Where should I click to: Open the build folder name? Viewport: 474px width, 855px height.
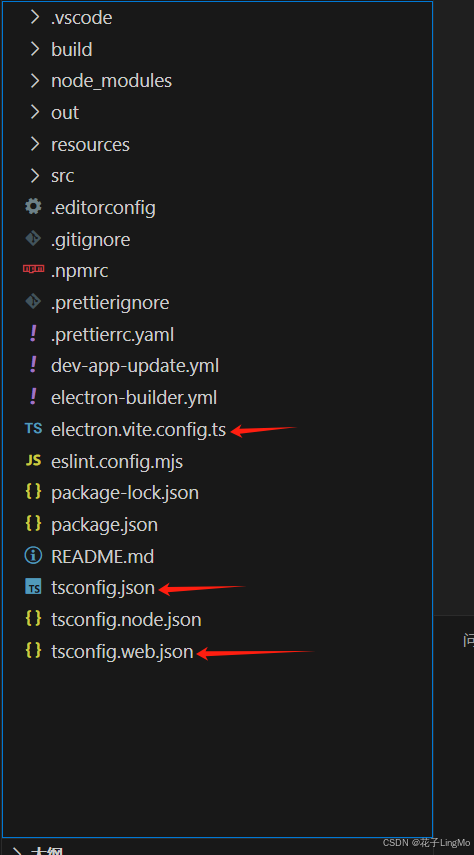71,49
